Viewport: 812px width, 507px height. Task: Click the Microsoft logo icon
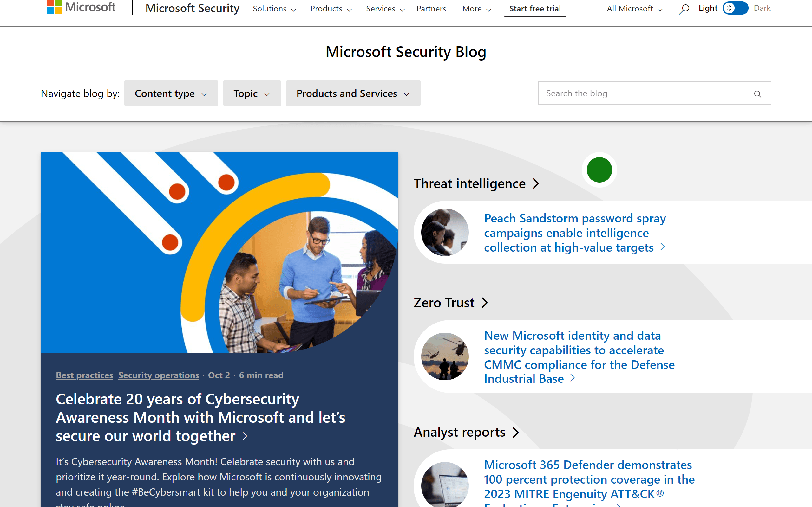(54, 7)
